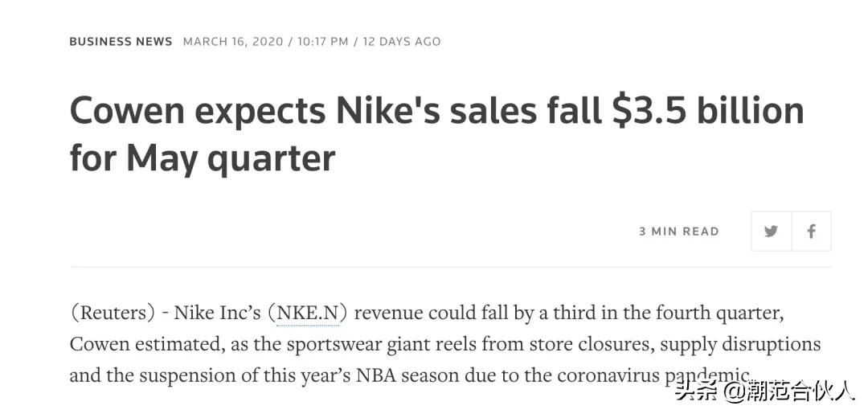
Task: Click the 12 DAYS AGO label
Action: click(x=402, y=41)
